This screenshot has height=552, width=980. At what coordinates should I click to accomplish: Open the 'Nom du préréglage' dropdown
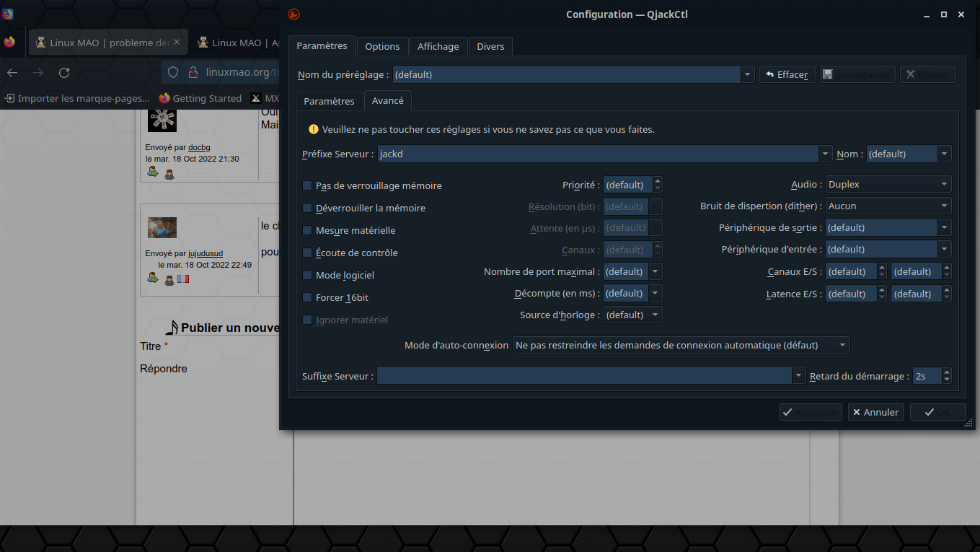click(747, 74)
